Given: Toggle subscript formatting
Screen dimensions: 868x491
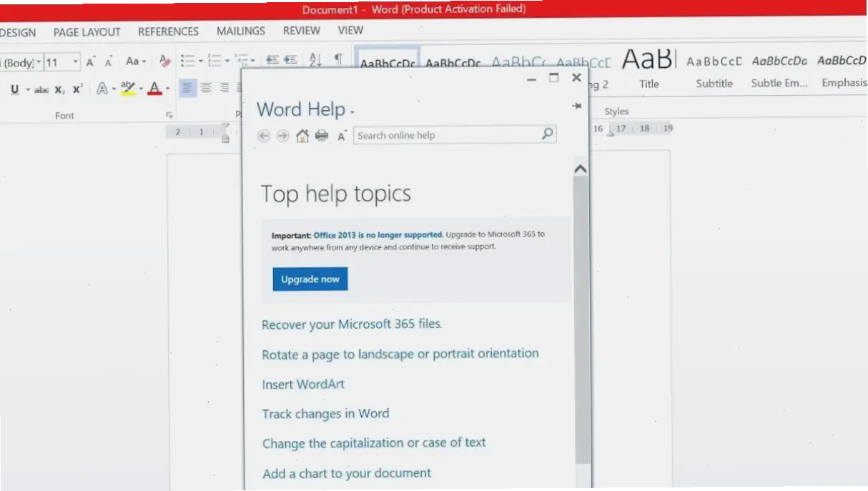Looking at the screenshot, I should pos(59,89).
